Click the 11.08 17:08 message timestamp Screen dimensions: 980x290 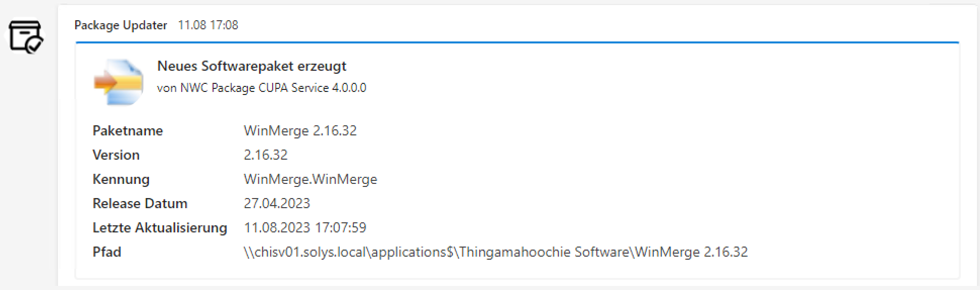pos(208,25)
